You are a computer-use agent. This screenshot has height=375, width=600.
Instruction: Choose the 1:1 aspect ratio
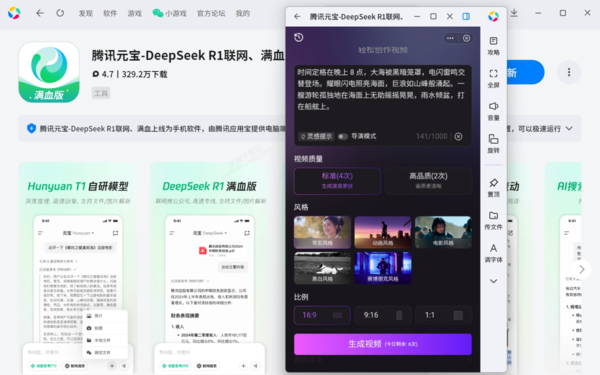coord(443,315)
